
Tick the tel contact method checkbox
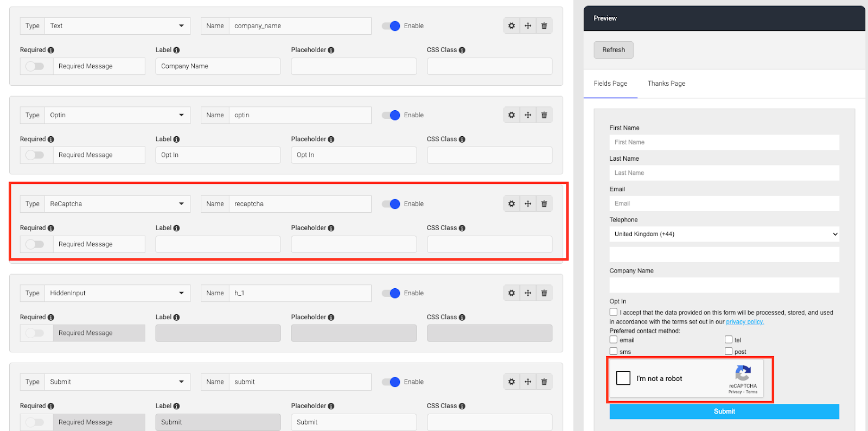point(729,340)
